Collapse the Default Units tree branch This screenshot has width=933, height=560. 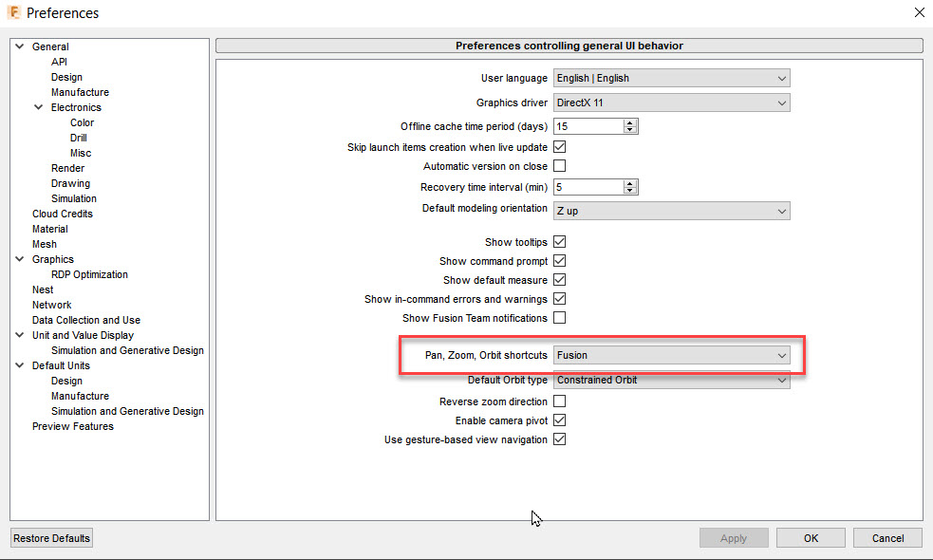coord(19,364)
